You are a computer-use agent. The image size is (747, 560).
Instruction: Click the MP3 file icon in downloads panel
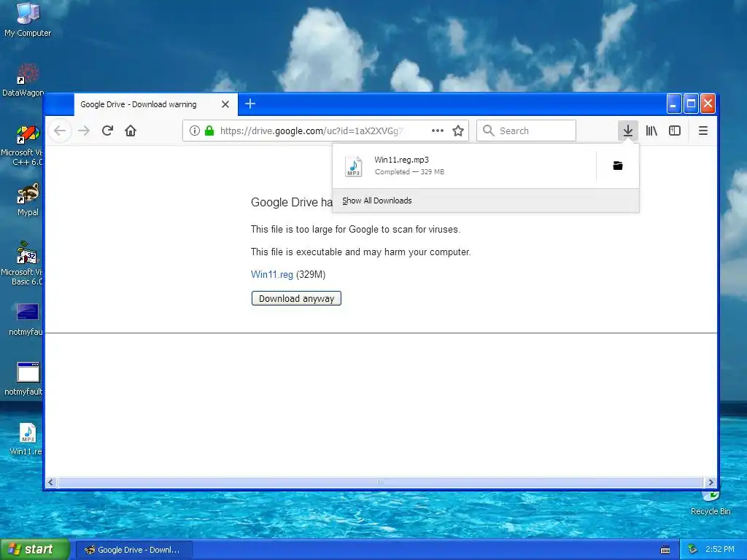[354, 166]
